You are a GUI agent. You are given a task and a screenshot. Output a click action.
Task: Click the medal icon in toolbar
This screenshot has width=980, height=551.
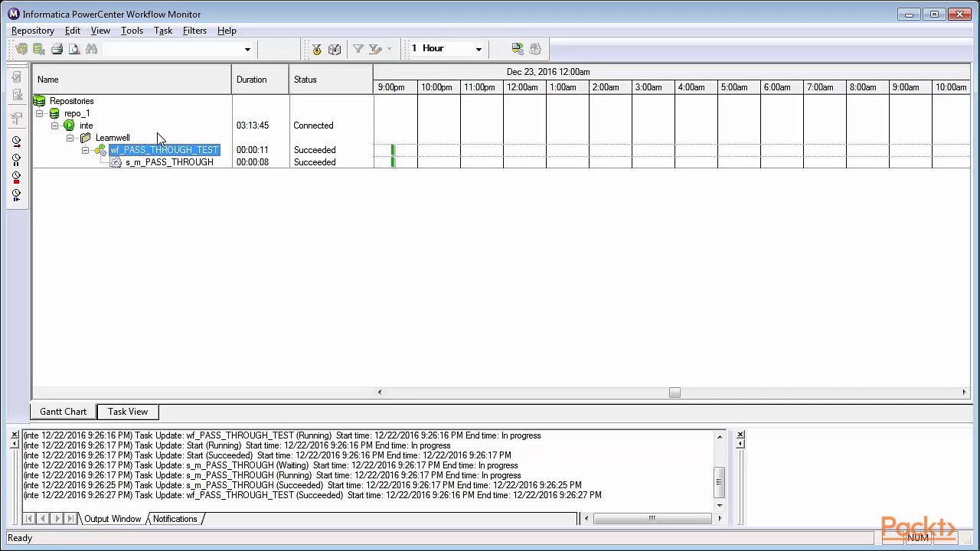pos(317,49)
